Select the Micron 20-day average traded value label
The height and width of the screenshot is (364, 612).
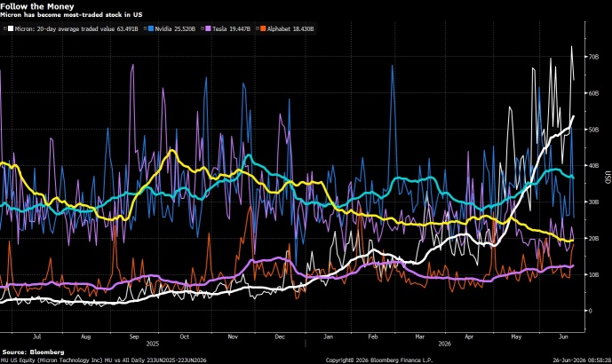pos(76,29)
